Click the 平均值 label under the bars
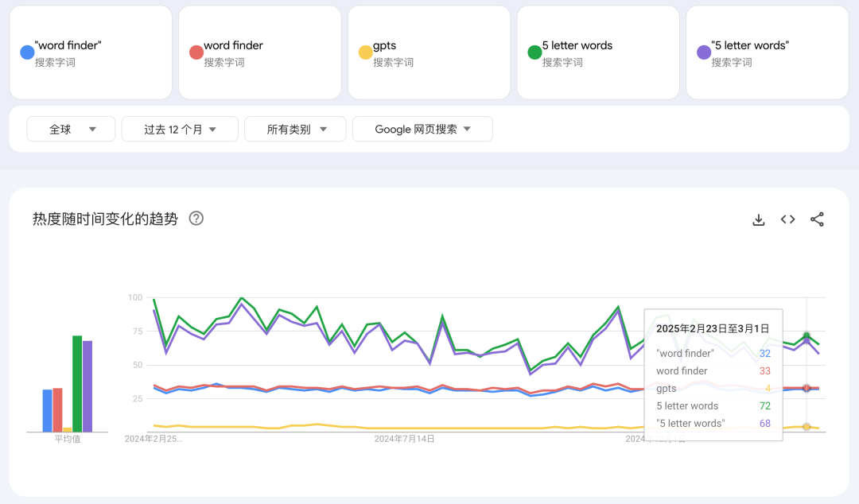 pyautogui.click(x=68, y=439)
